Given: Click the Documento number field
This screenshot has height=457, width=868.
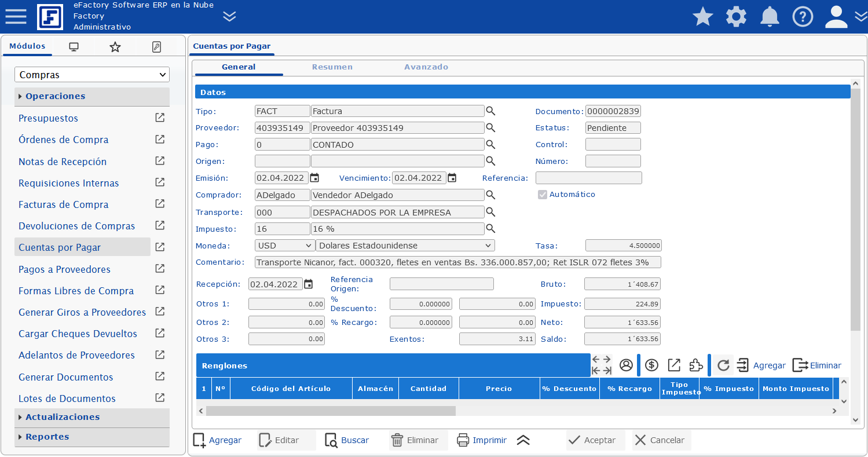Looking at the screenshot, I should [613, 111].
